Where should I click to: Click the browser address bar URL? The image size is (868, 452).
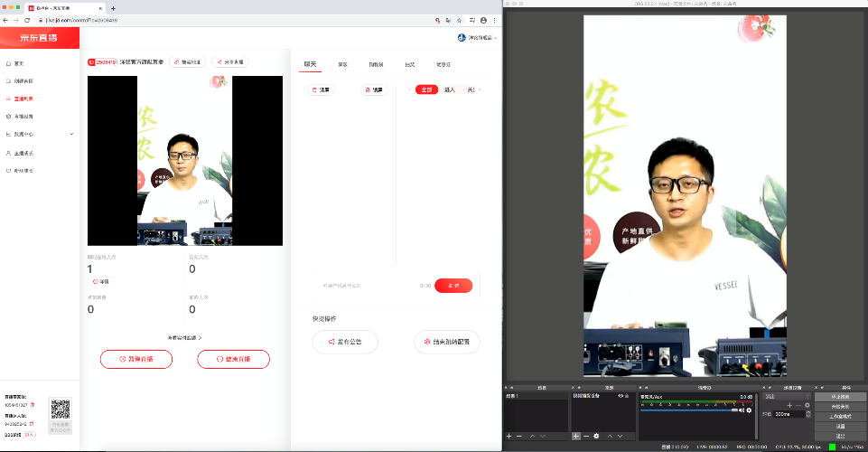click(x=81, y=20)
